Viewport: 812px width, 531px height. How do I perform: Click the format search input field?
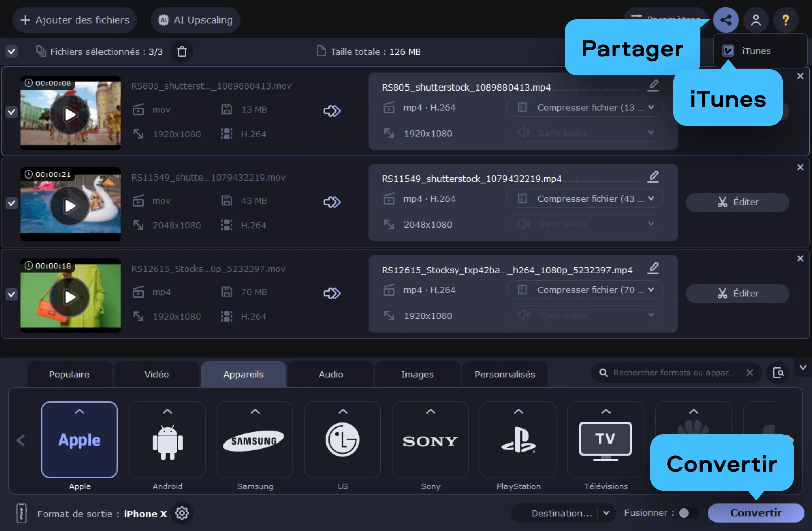tap(672, 373)
